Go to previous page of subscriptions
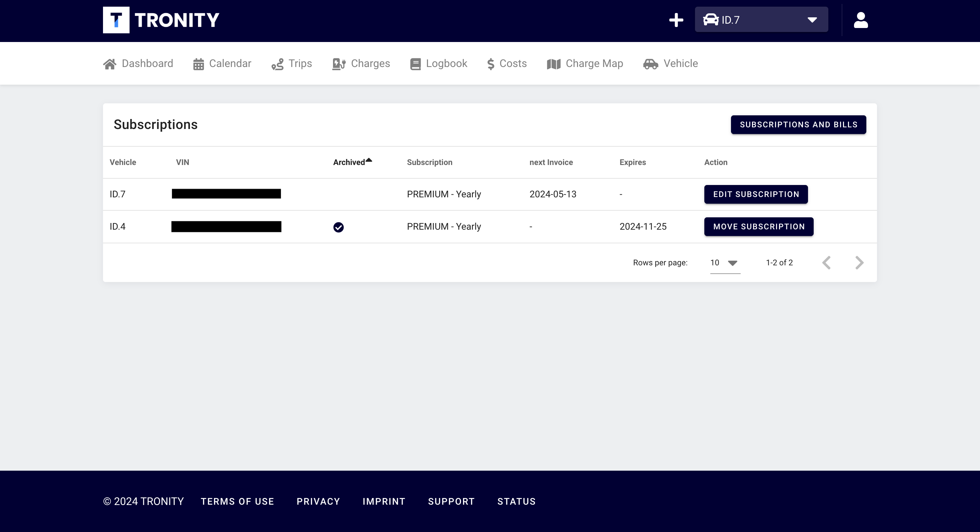Screen dimensions: 980x532 (826, 263)
